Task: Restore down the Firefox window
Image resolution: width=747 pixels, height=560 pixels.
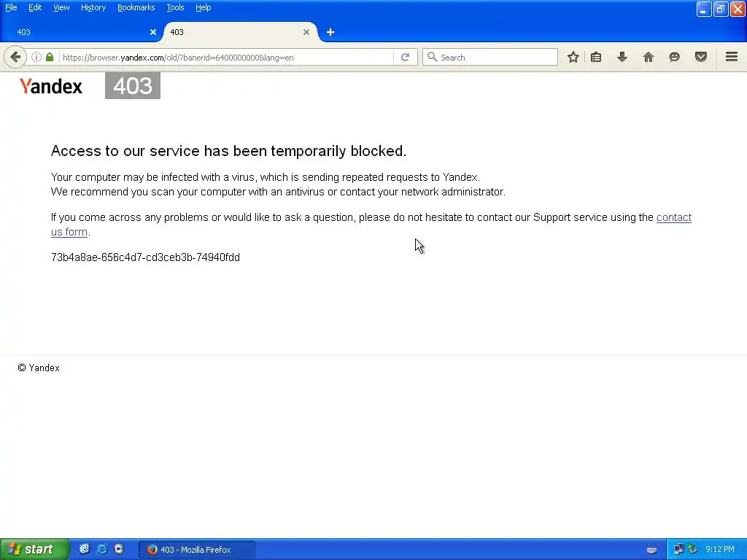Action: pos(720,9)
